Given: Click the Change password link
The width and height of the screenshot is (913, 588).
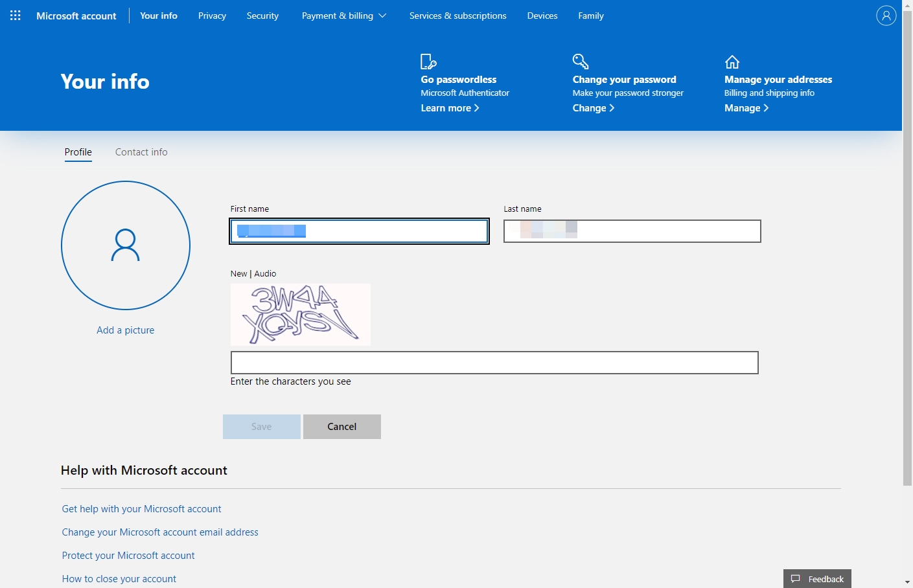Looking at the screenshot, I should click(x=594, y=108).
